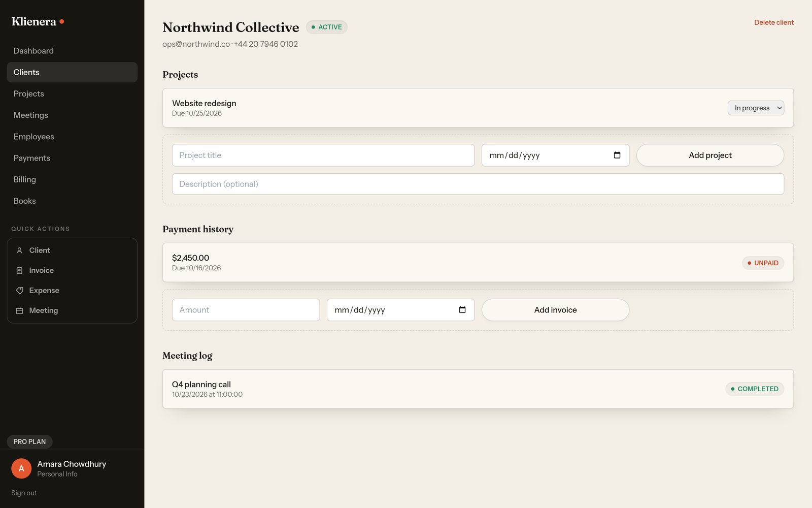Click the UNPAID status badge
Image resolution: width=812 pixels, height=508 pixels.
pos(763,263)
